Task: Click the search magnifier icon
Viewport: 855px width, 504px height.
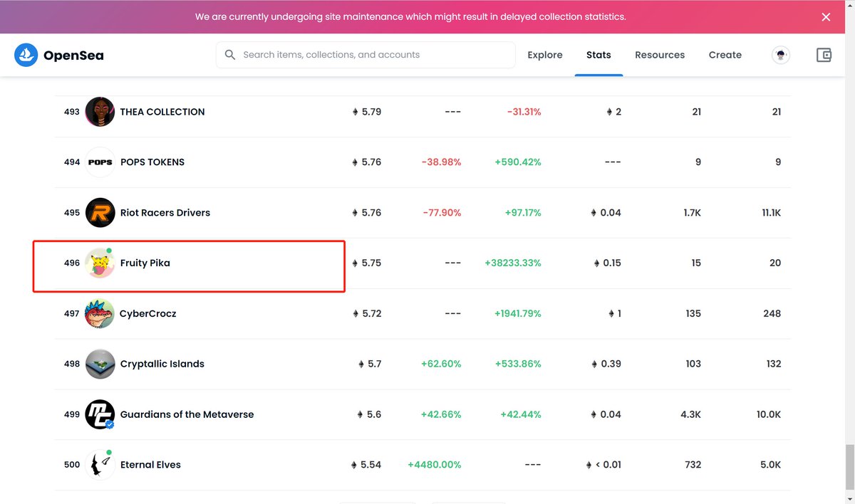Action: [229, 55]
